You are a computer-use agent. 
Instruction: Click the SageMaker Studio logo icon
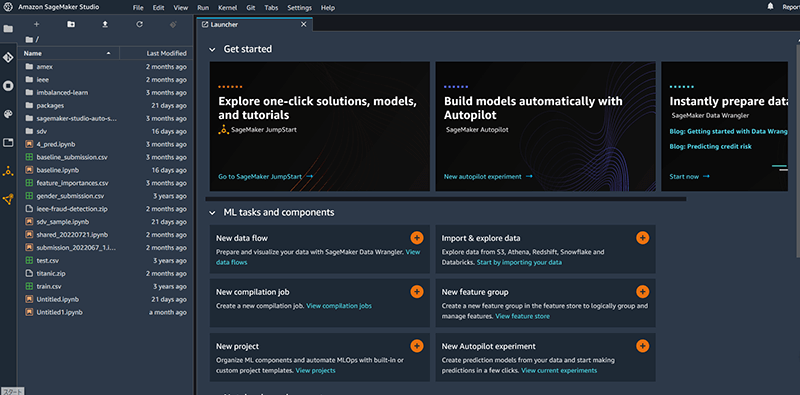tap(8, 7)
